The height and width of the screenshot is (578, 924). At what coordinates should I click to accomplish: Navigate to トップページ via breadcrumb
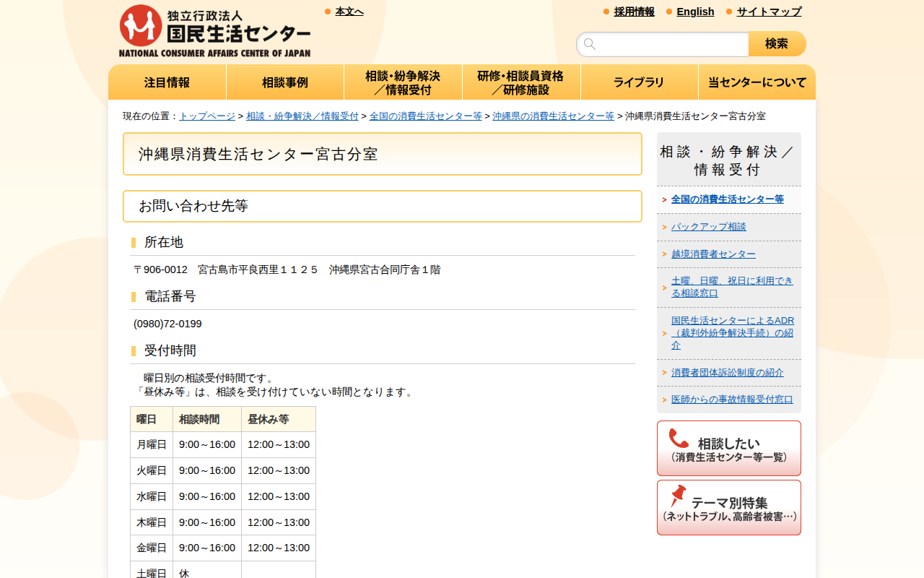207,115
